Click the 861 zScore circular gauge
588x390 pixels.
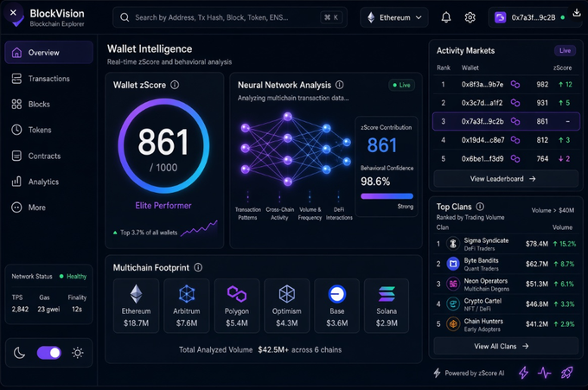[163, 146]
